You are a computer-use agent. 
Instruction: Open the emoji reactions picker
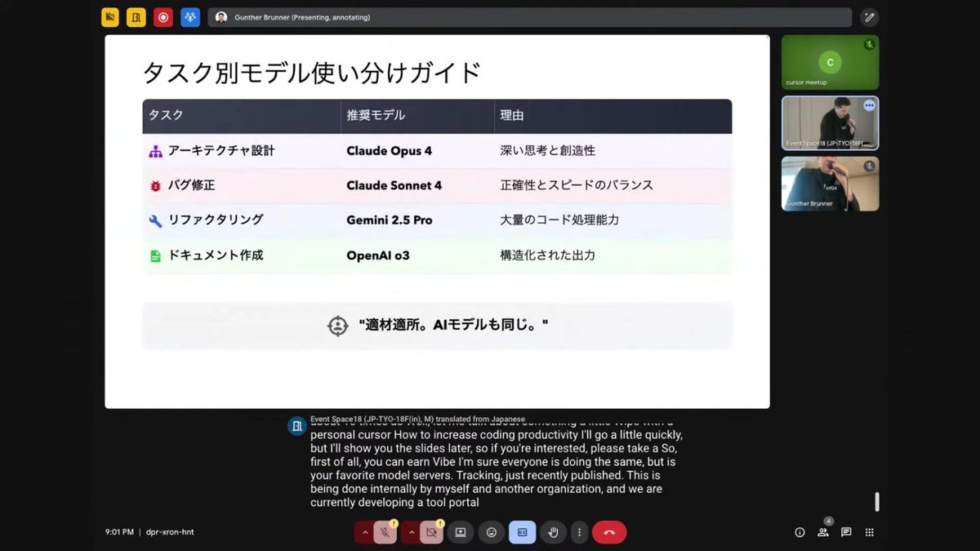491,531
